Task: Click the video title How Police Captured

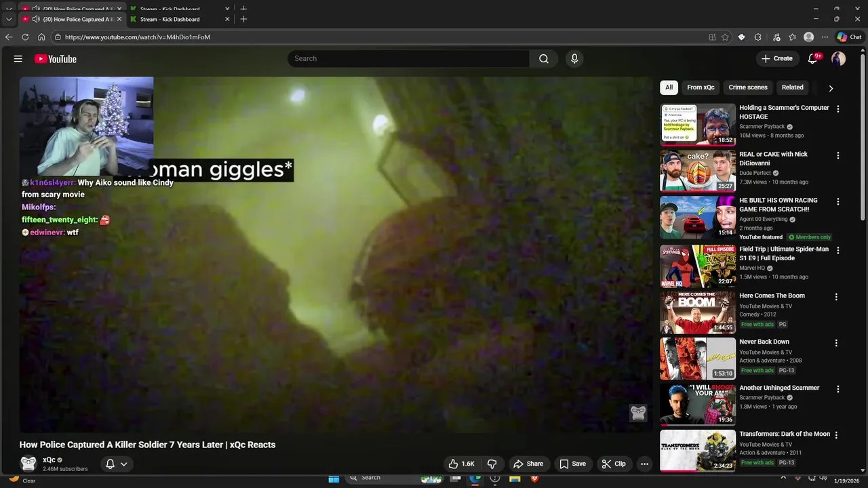Action: click(x=147, y=445)
